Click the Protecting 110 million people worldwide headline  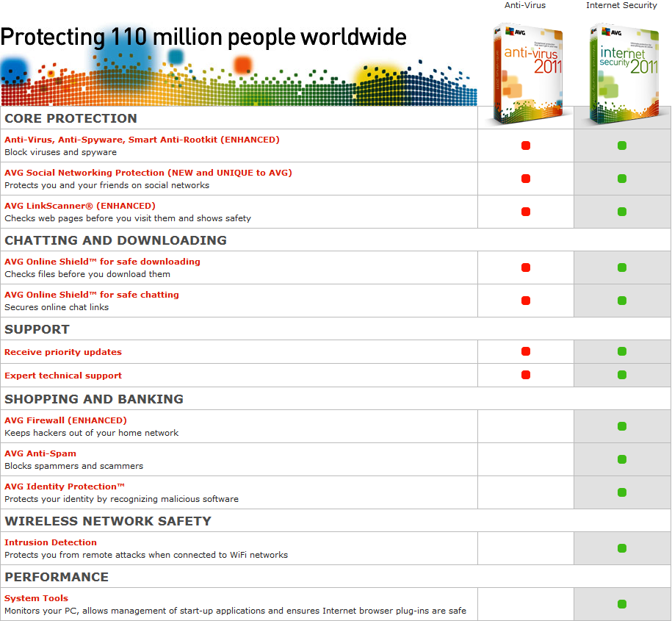pyautogui.click(x=203, y=37)
